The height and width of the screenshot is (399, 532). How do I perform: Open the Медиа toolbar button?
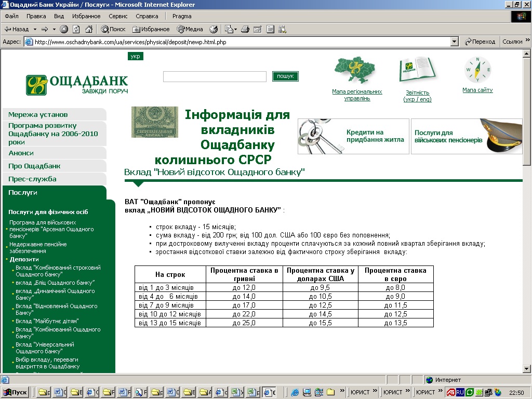point(190,29)
